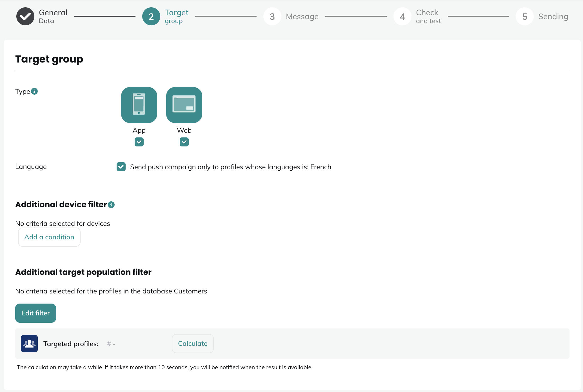Select the App phone icon tile
The height and width of the screenshot is (392, 583).
(x=139, y=105)
